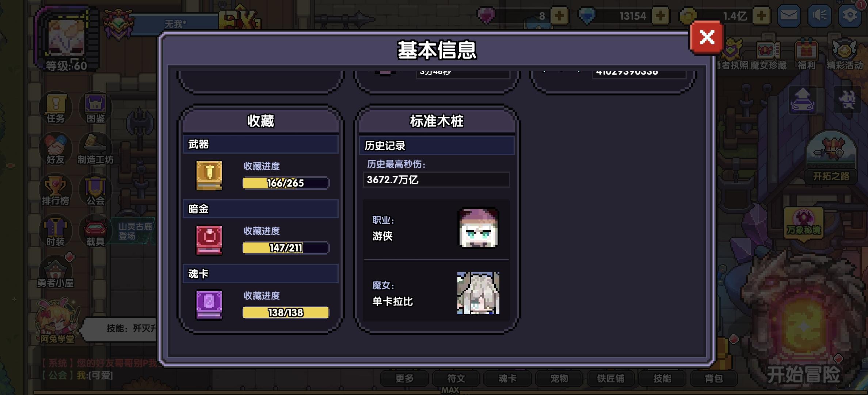Open the 背包 tab
Image resolution: width=868 pixels, height=395 pixels.
coord(713,379)
